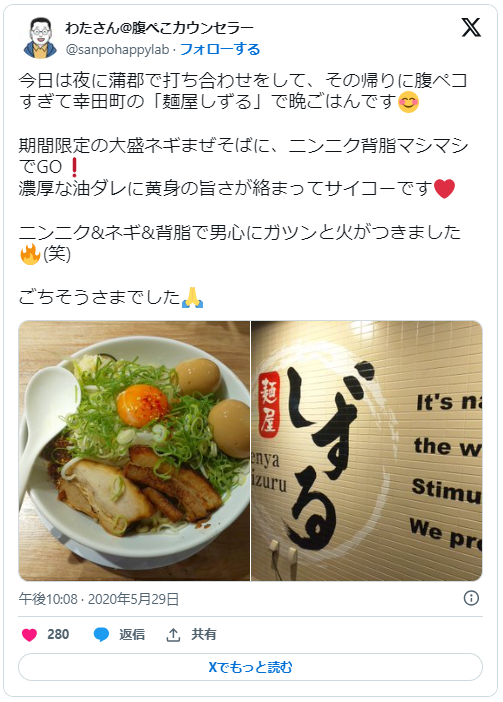Click the share upload arrow icon
Screen dimensions: 503x702
tap(173, 634)
